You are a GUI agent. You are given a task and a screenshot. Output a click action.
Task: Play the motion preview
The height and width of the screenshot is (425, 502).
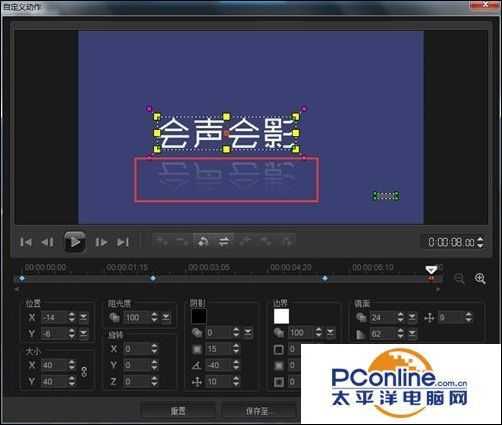click(x=75, y=242)
